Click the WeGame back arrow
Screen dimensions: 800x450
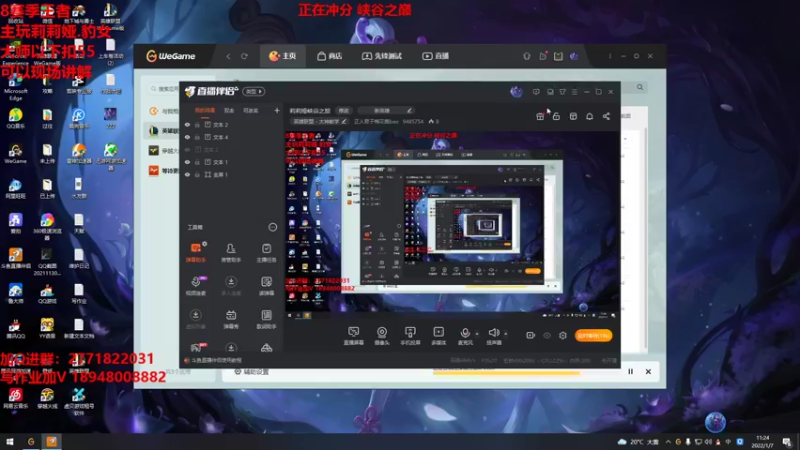pyautogui.click(x=228, y=56)
